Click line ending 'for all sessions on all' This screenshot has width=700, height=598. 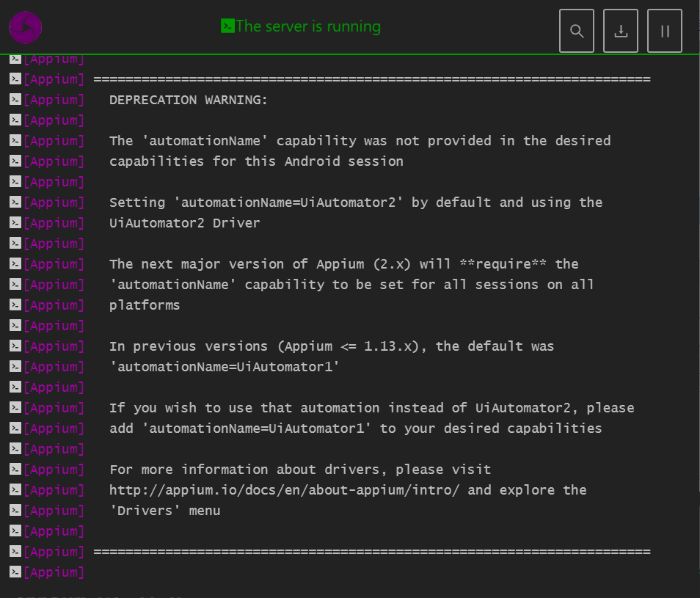coord(351,284)
